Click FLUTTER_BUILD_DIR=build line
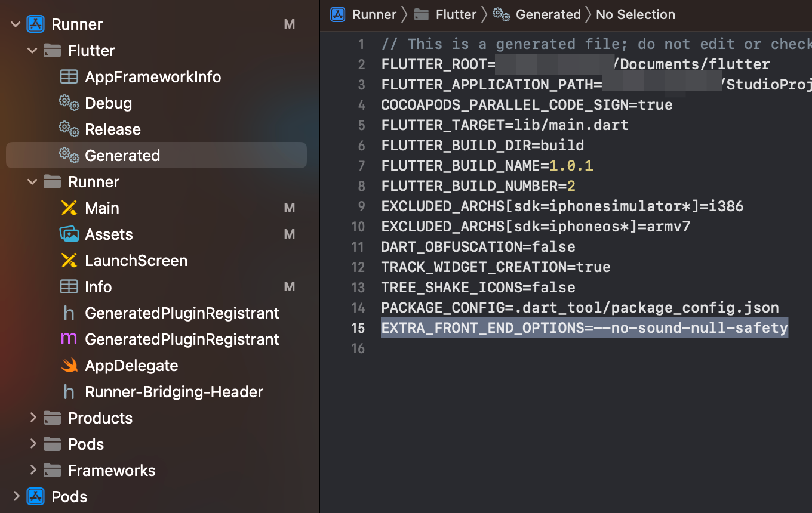The width and height of the screenshot is (812, 513). tap(482, 146)
